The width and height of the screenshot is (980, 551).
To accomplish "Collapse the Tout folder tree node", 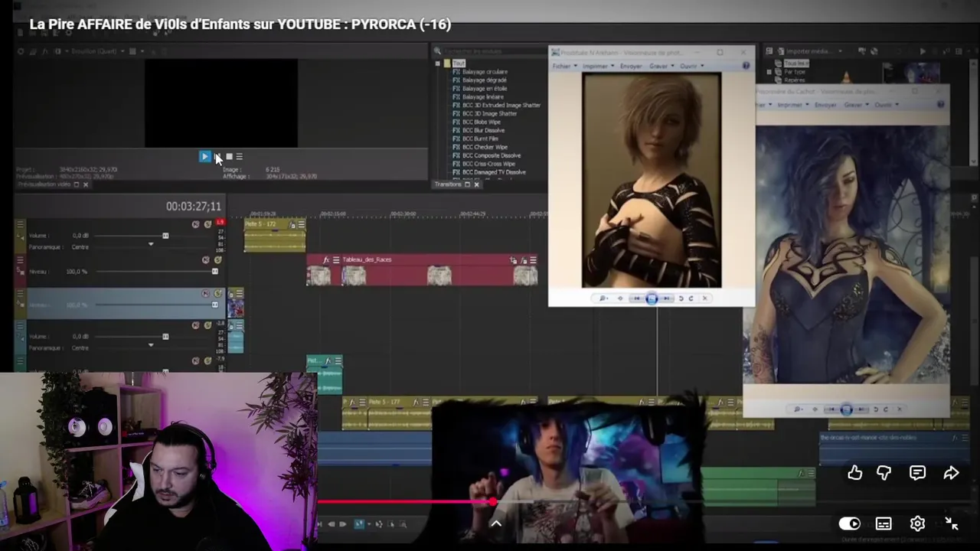I will 437,63.
